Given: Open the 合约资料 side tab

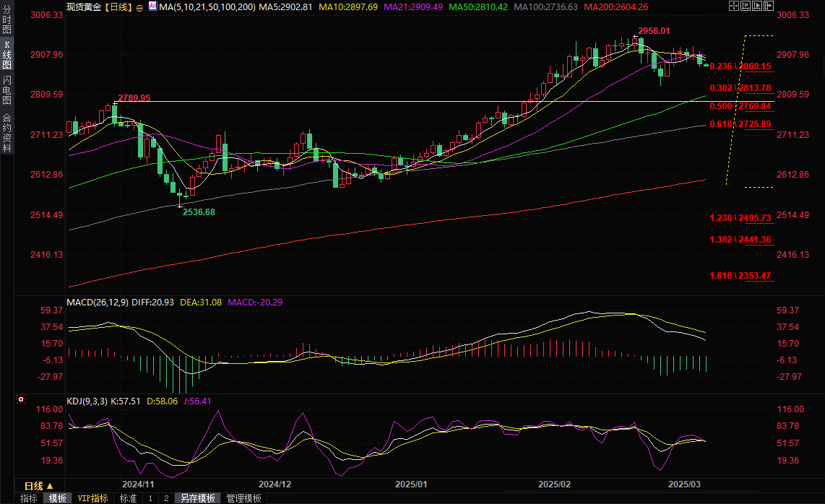Looking at the screenshot, I should coord(7,131).
